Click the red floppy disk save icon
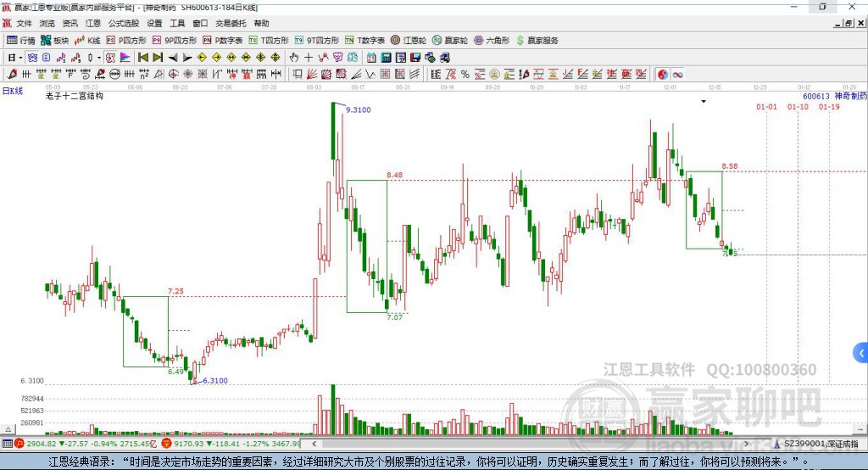Image resolution: width=868 pixels, height=470 pixels. (x=415, y=58)
